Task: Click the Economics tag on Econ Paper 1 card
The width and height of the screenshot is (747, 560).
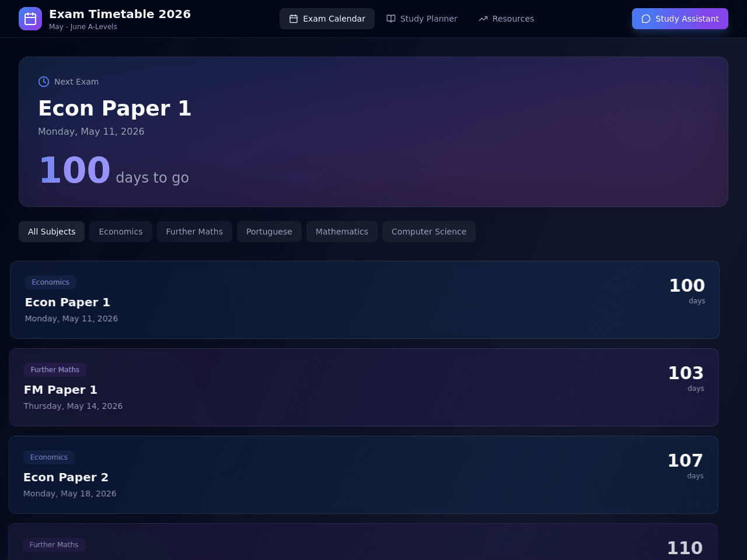Action: (x=50, y=282)
